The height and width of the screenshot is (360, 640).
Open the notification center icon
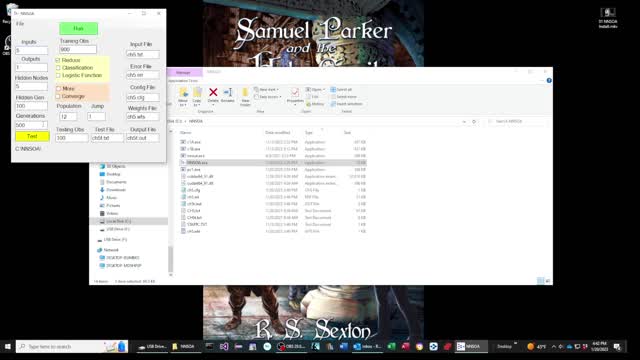[617, 347]
